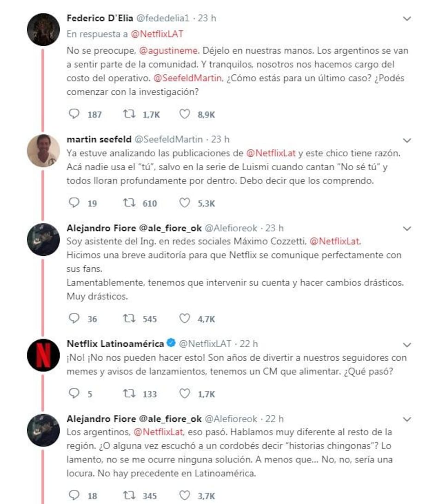Reply to Netflix Latinoamérica's tweet
439x504 pixels.
(x=73, y=393)
